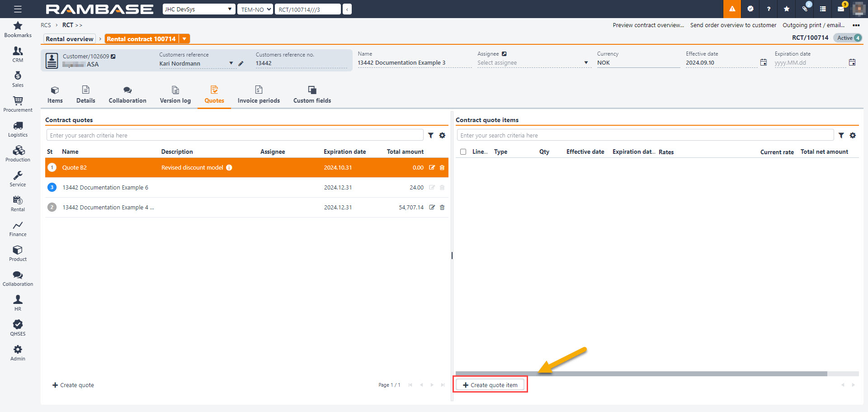
Task: Click the Create quote item button
Action: [490, 385]
